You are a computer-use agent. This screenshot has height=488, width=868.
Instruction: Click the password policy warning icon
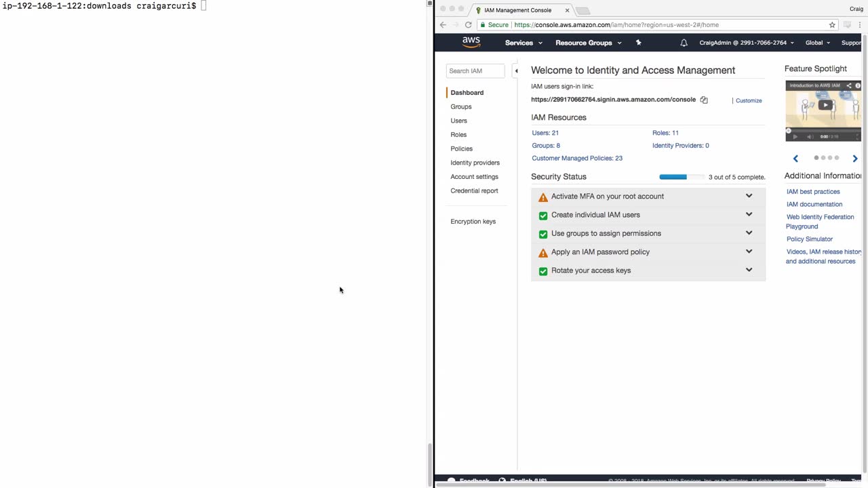pos(543,253)
